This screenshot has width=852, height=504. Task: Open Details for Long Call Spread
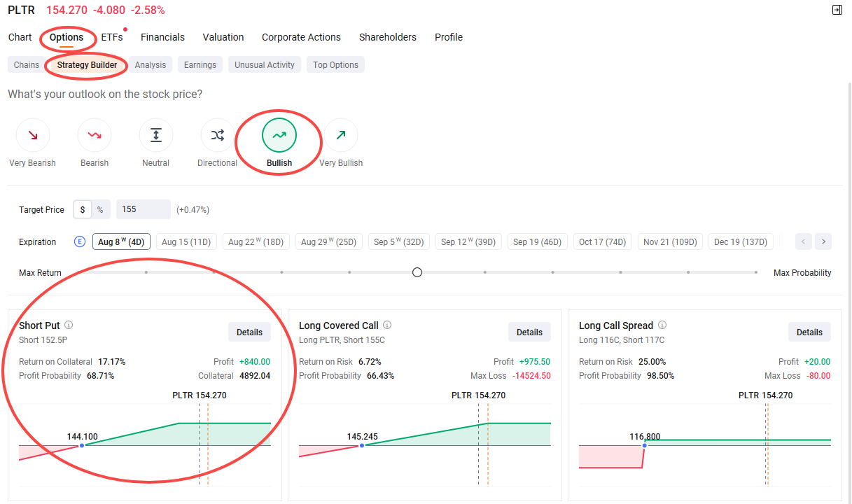(x=809, y=332)
